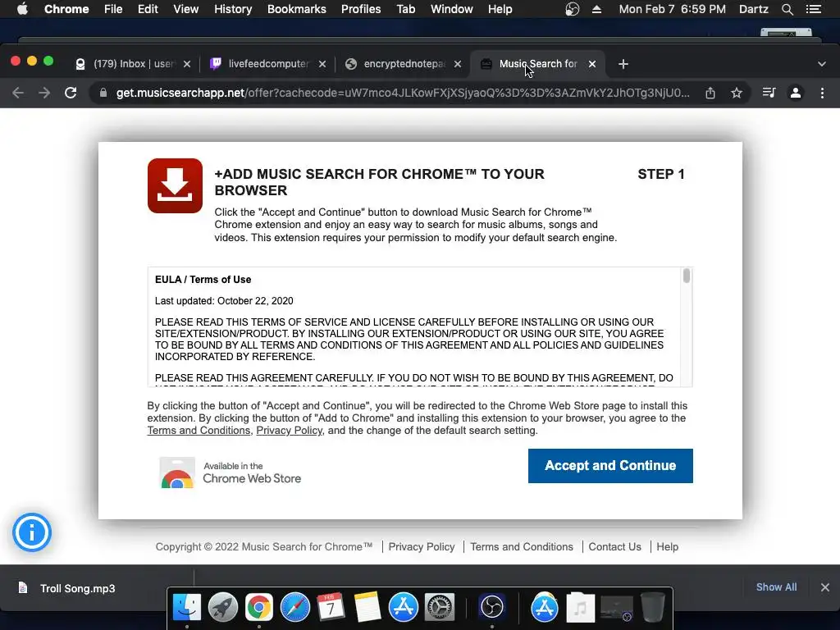Viewport: 840px width, 630px height.
Task: Open the Terms and Conditions link in the agreement text
Action: click(x=199, y=431)
